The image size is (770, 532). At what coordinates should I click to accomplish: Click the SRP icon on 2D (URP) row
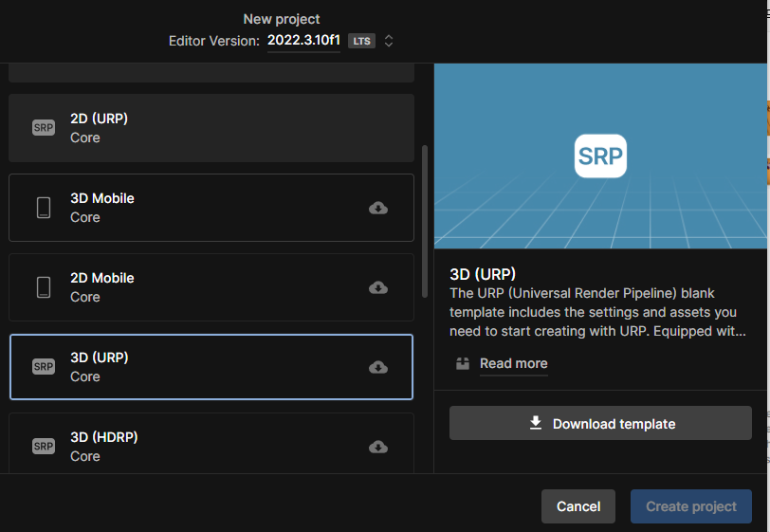pyautogui.click(x=44, y=128)
